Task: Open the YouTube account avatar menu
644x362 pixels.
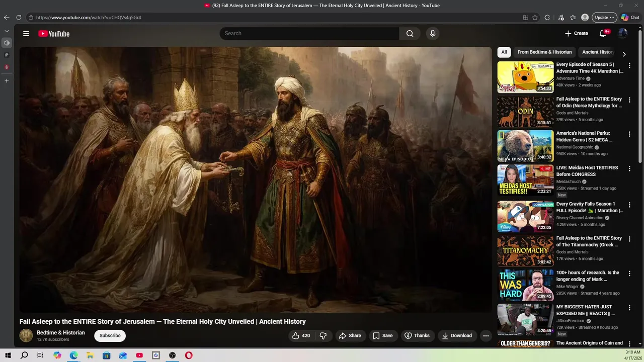Action: click(x=623, y=33)
